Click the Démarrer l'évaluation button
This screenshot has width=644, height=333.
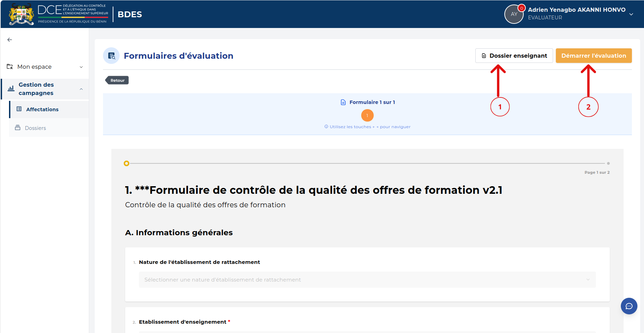pyautogui.click(x=594, y=56)
